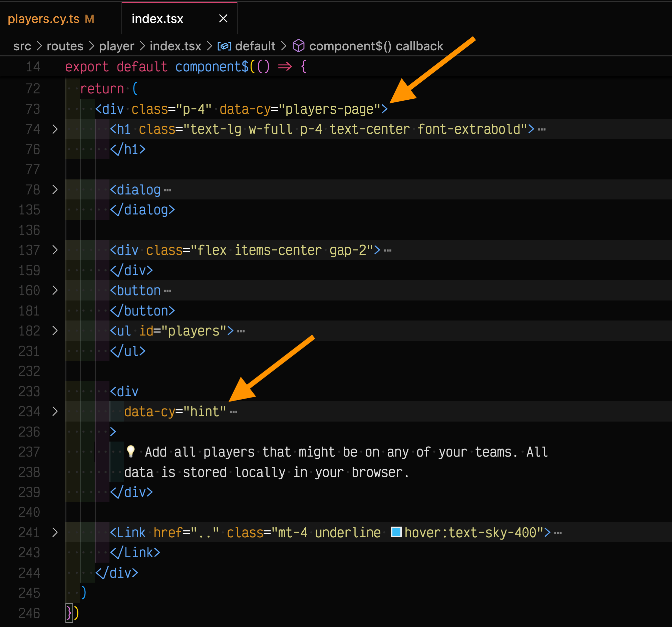Open the player breadcrumb folder

(x=117, y=46)
